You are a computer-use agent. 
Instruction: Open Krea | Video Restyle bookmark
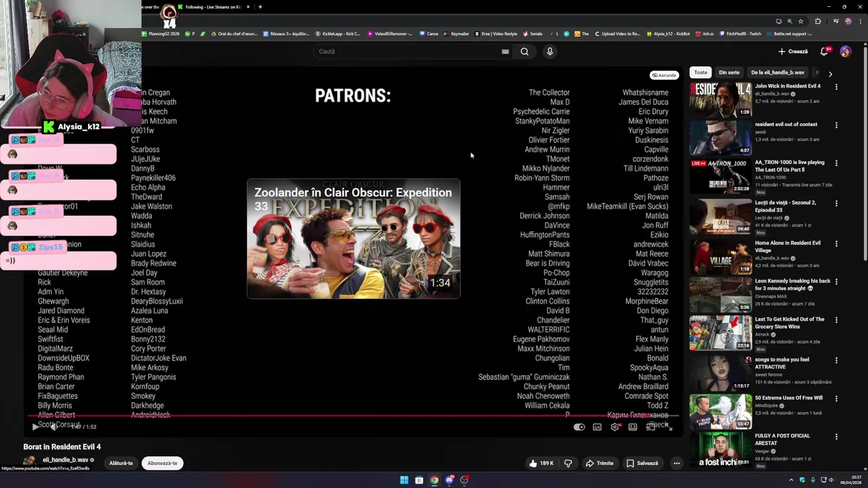(495, 34)
